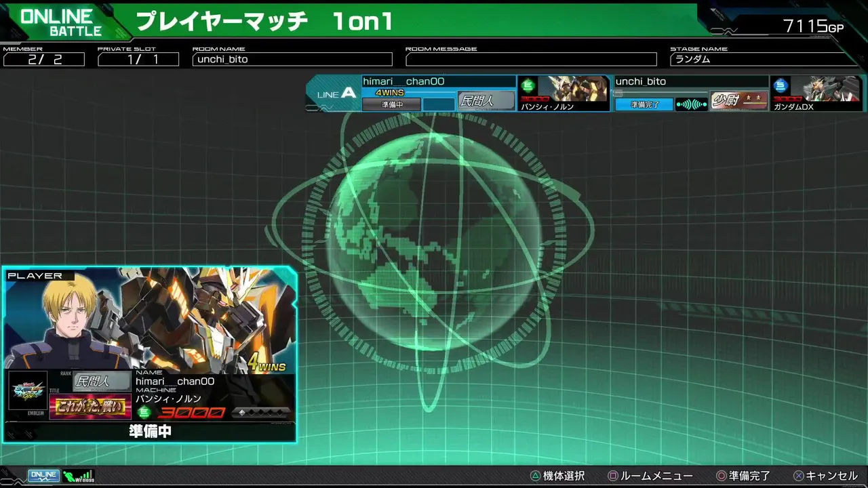Choose 準備完了 in the bottom bar
The image size is (868, 488).
(750, 476)
